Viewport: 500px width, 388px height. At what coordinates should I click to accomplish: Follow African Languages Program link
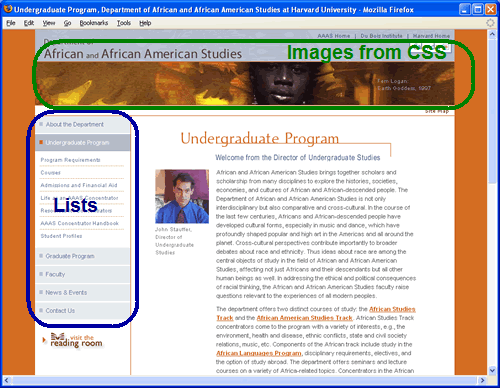click(x=259, y=353)
